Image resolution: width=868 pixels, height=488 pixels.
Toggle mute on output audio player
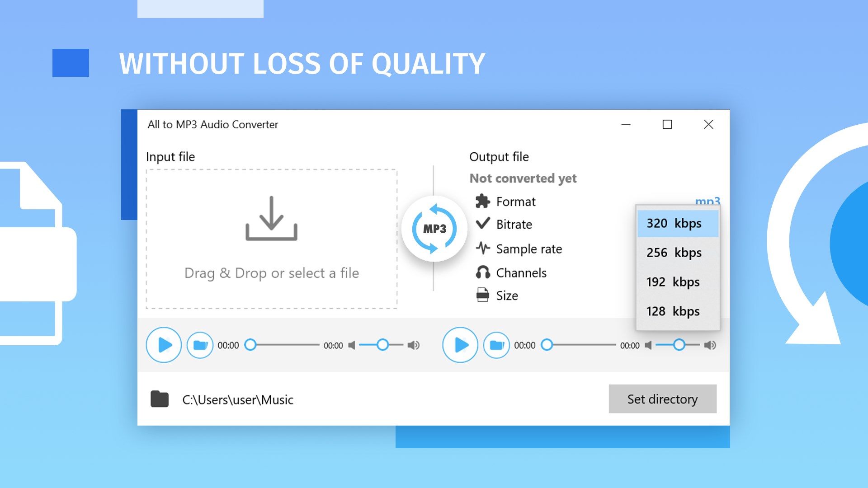pyautogui.click(x=647, y=345)
